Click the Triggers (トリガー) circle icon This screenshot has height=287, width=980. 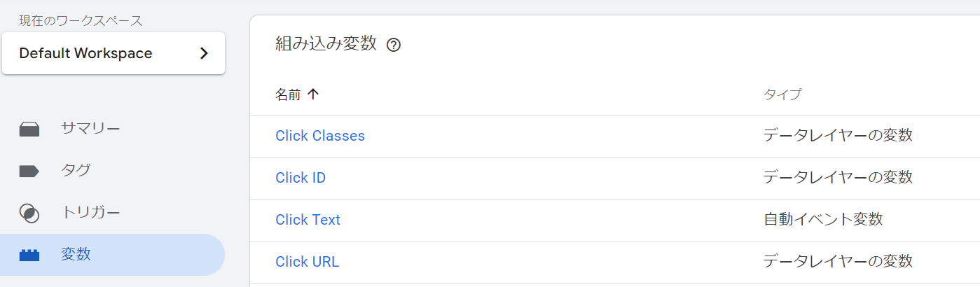[x=29, y=213]
